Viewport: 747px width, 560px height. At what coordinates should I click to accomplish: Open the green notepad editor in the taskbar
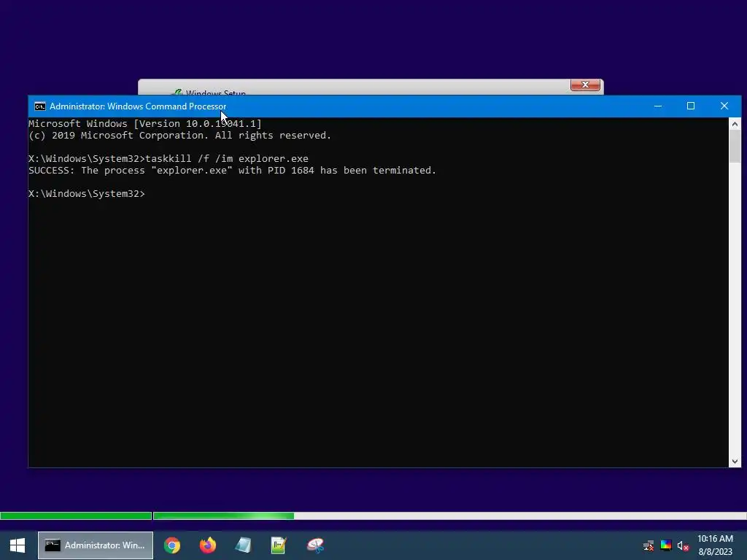click(279, 545)
